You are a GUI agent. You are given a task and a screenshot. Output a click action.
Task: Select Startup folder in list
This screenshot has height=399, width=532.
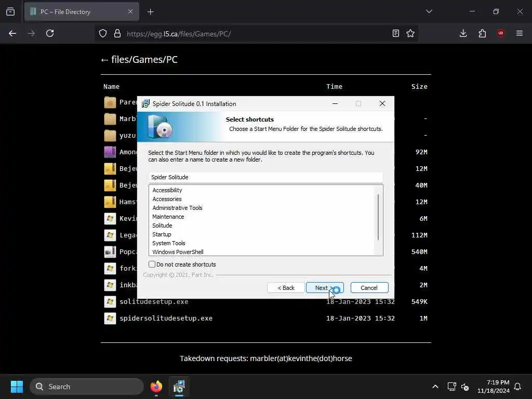coord(162,234)
